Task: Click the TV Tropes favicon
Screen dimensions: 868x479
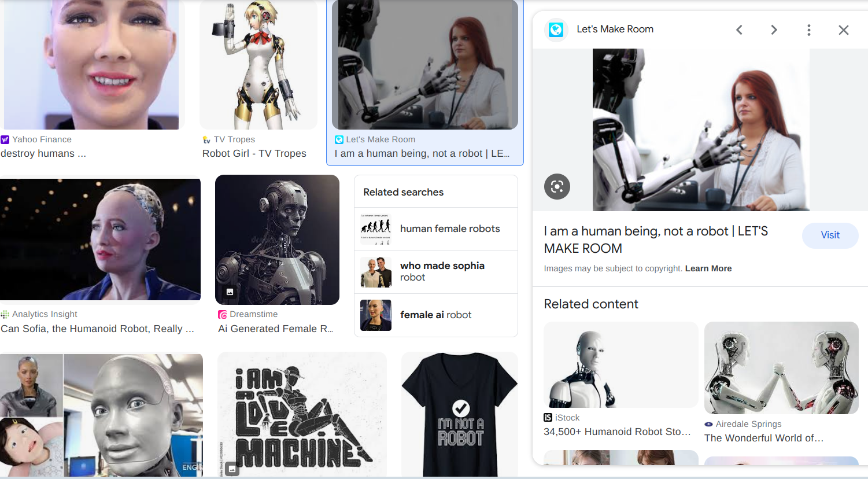Action: [x=206, y=139]
